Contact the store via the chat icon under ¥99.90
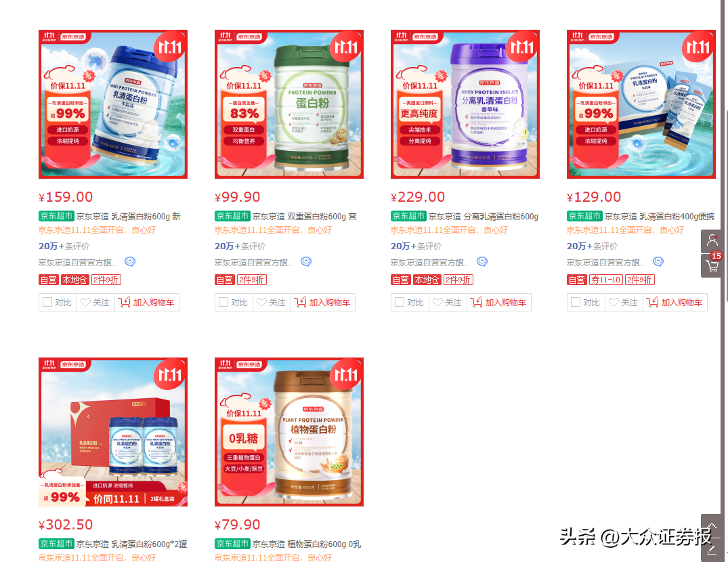This screenshot has width=728, height=562. pyautogui.click(x=306, y=262)
